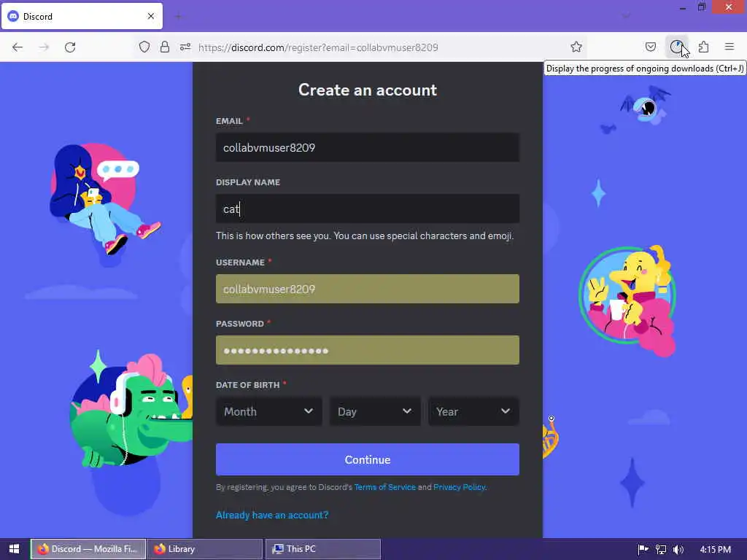Click the Password input field
This screenshot has width=747, height=560.
pos(368,350)
